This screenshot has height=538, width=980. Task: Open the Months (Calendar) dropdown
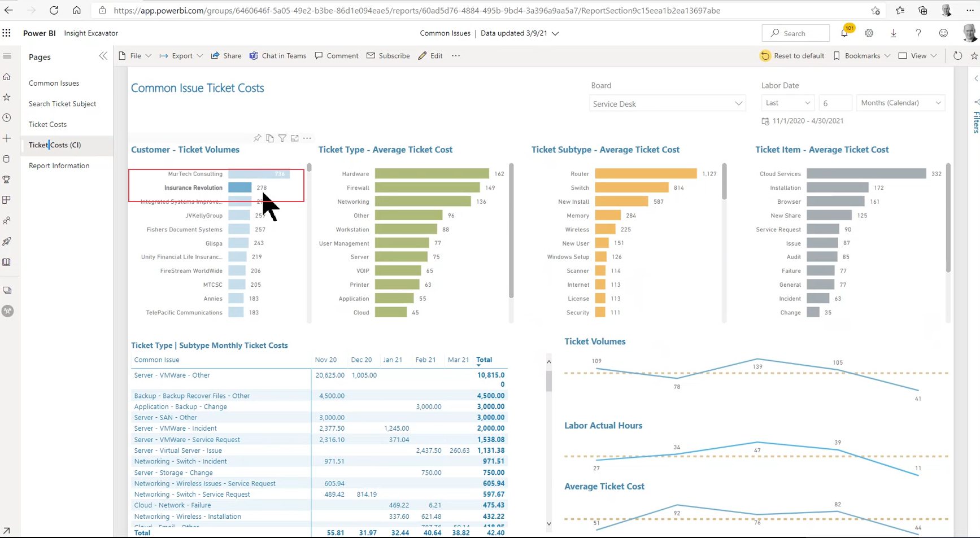point(901,103)
